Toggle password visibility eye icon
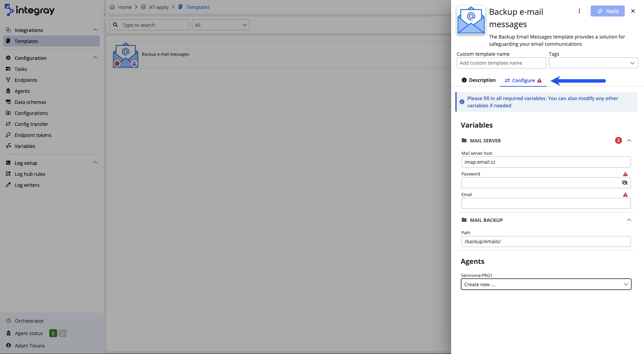This screenshot has height=354, width=644. pos(625,183)
